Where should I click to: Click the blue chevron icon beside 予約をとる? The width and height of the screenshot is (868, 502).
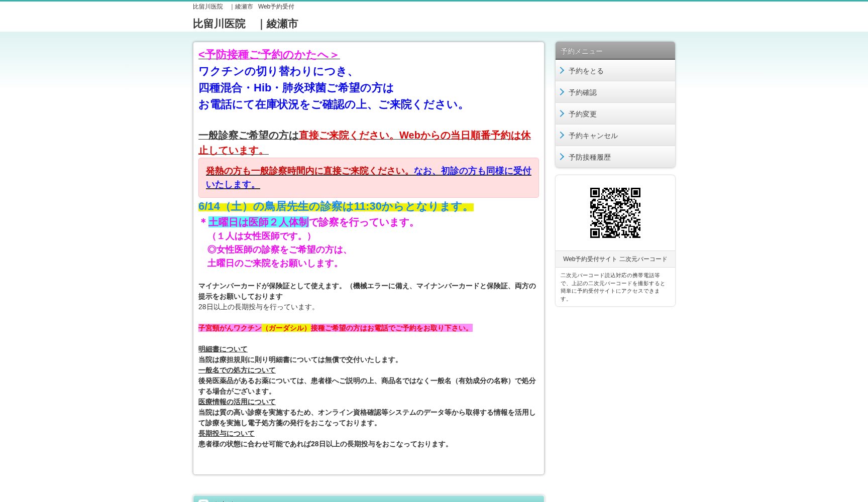[x=562, y=70]
